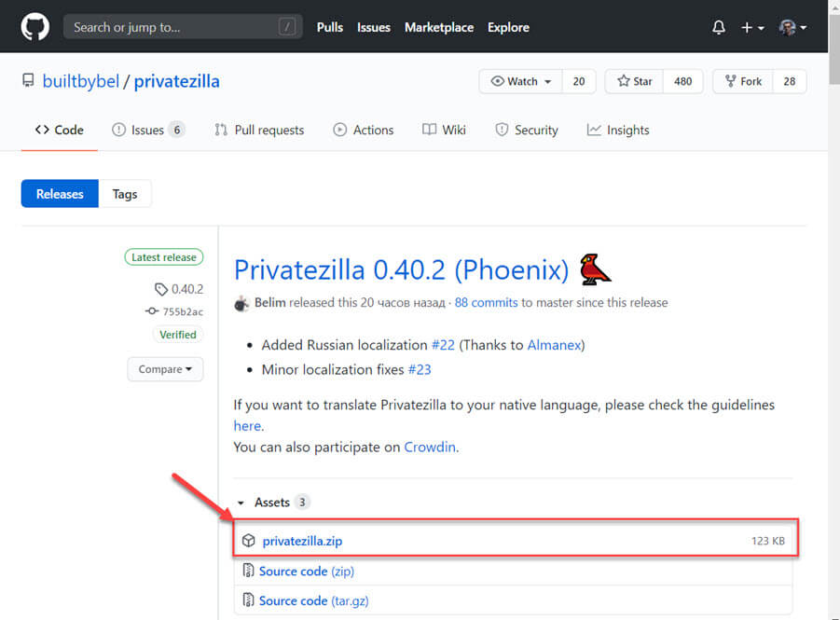Fork the repository
The image size is (840, 620).
(x=743, y=81)
